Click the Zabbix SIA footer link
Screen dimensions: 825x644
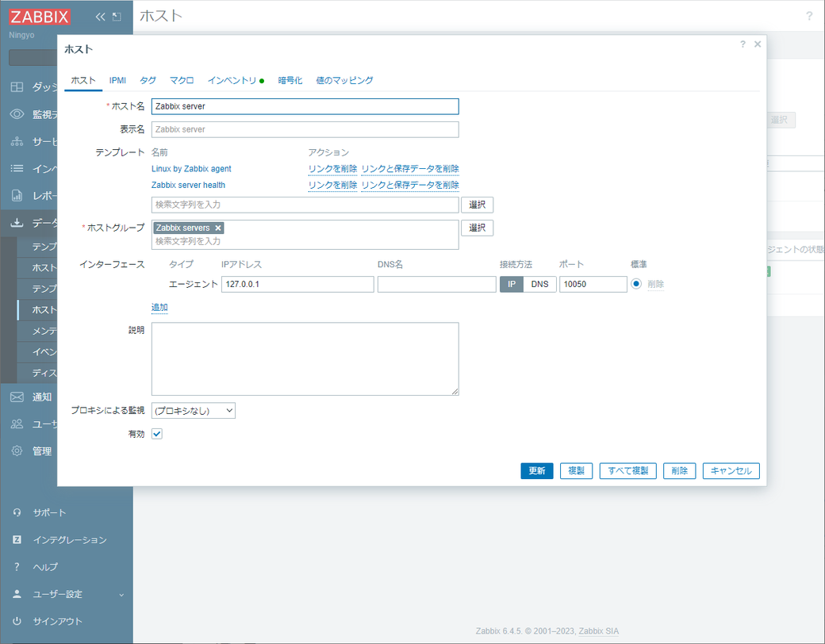[599, 631]
